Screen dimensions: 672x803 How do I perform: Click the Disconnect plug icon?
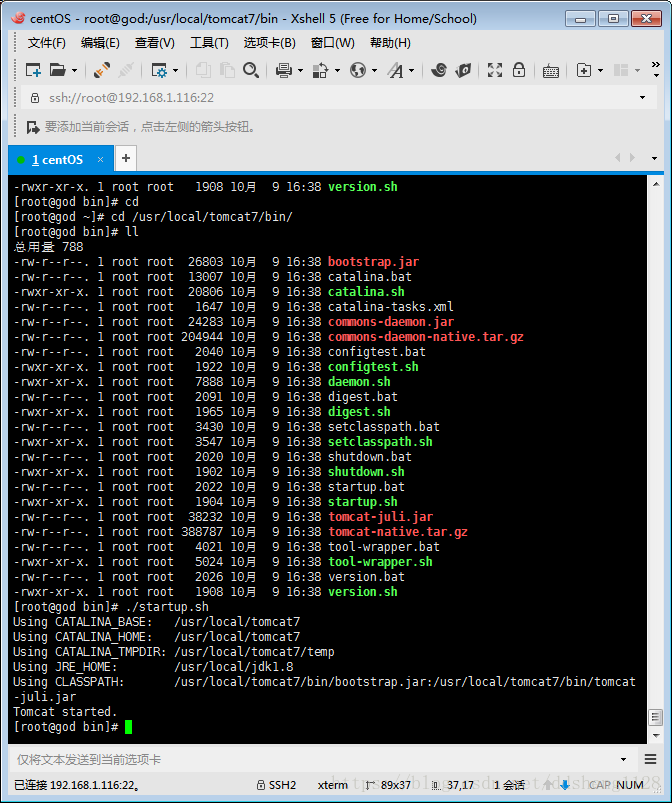coord(102,70)
